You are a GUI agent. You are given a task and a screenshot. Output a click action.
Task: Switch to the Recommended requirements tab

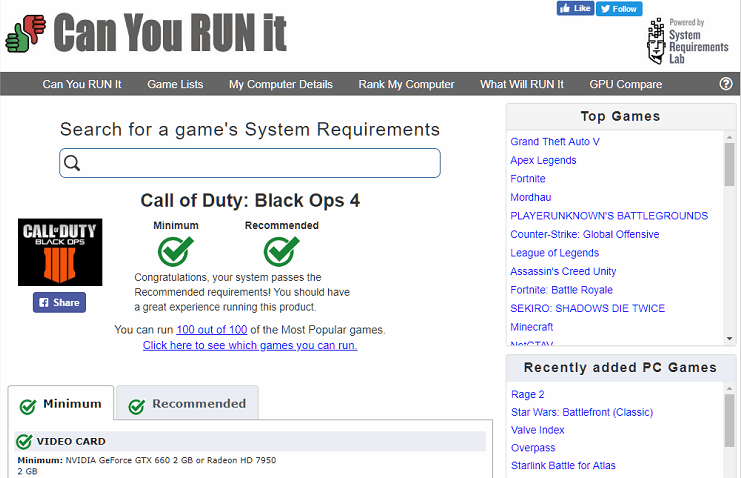tap(187, 404)
